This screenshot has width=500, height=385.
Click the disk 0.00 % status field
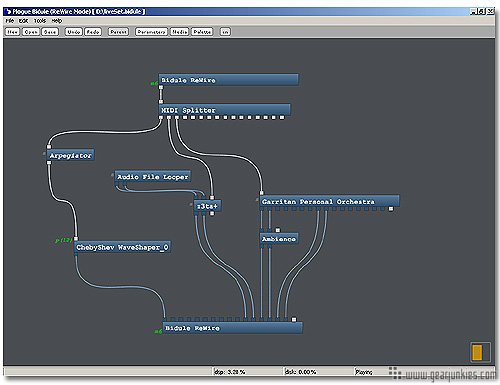[318, 371]
